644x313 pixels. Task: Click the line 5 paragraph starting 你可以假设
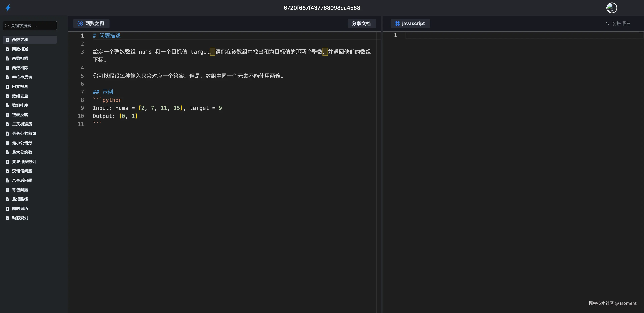(189, 76)
